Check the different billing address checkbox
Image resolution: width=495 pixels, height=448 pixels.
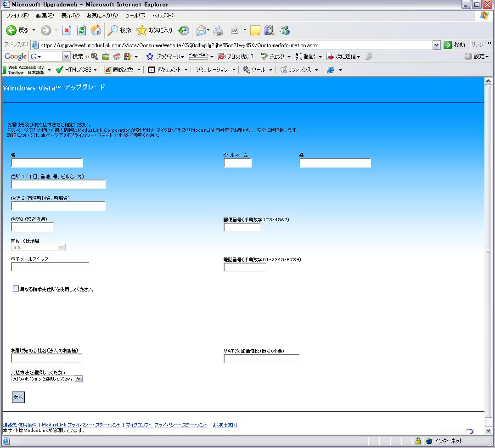16,289
